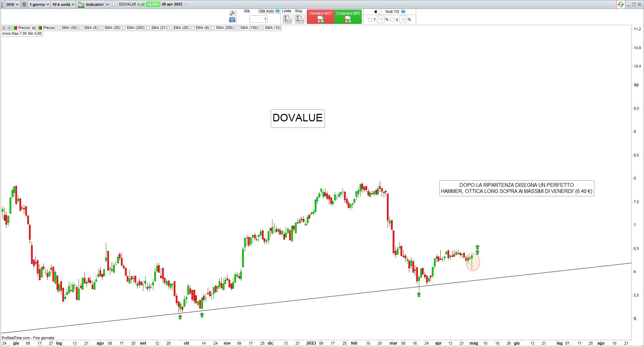Click the trading mode arrows icon
The image size is (644, 347).
[621, 4]
